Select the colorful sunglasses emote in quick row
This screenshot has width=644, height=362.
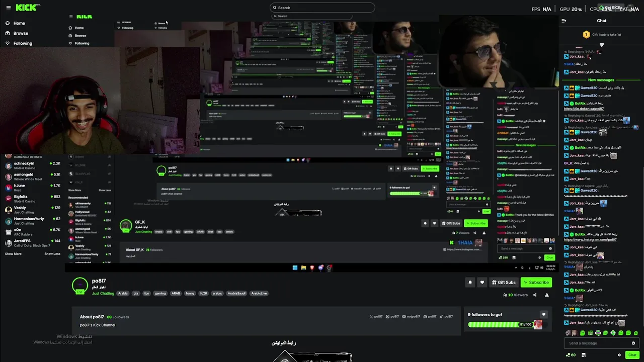[x=598, y=333]
